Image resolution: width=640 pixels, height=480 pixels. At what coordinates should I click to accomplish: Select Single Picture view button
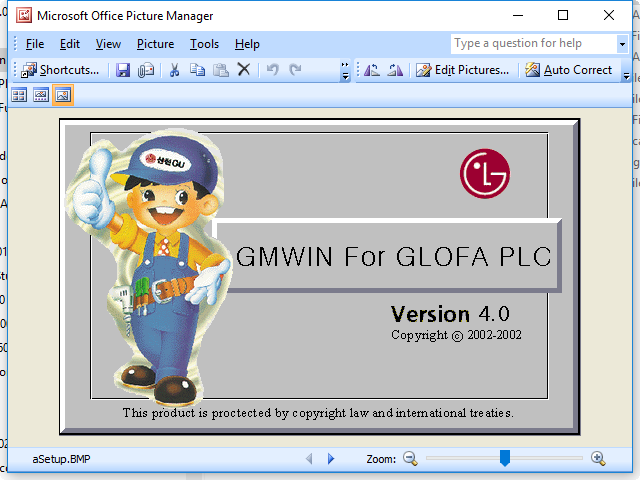click(63, 96)
